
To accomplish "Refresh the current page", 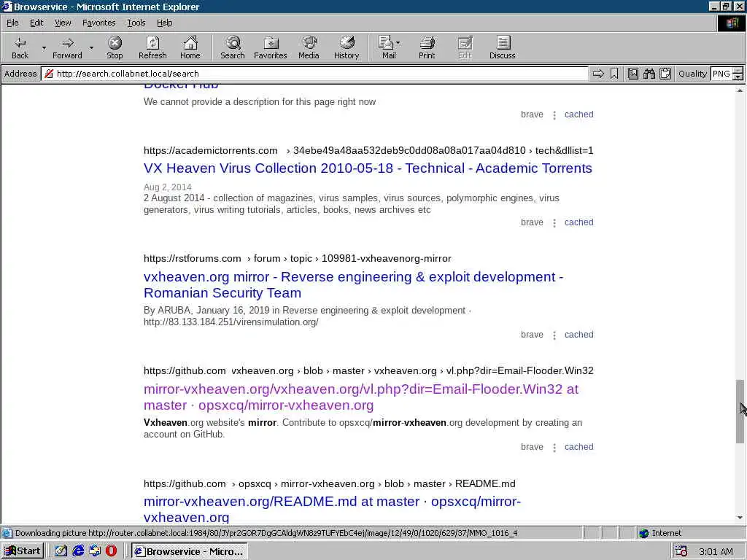I will 152,47.
